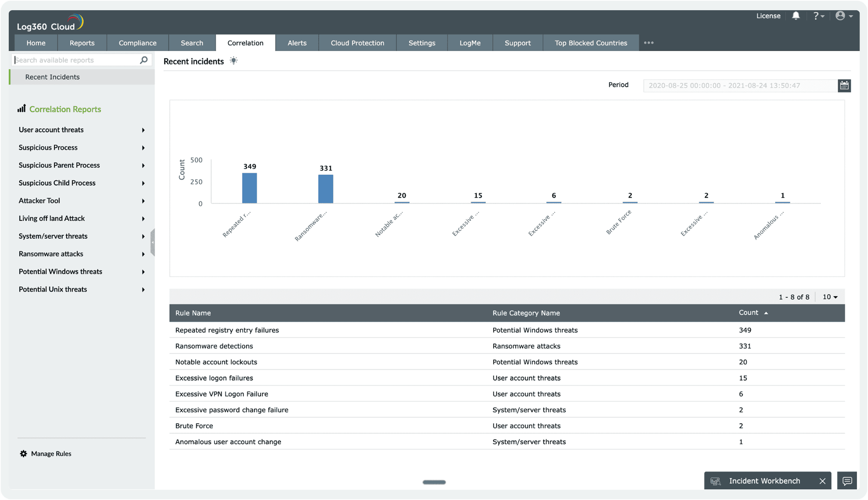Collapse the left sidebar handle
The width and height of the screenshot is (868, 500).
click(x=153, y=242)
